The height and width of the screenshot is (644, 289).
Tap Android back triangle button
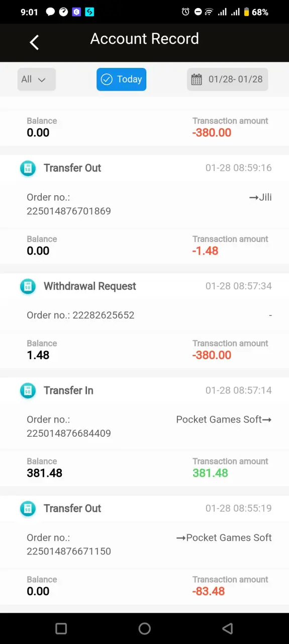pyautogui.click(x=228, y=628)
